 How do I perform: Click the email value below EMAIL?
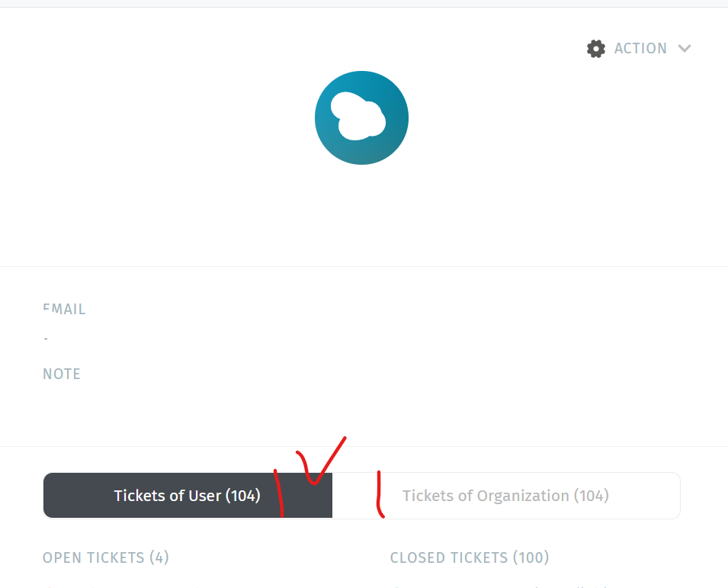46,339
